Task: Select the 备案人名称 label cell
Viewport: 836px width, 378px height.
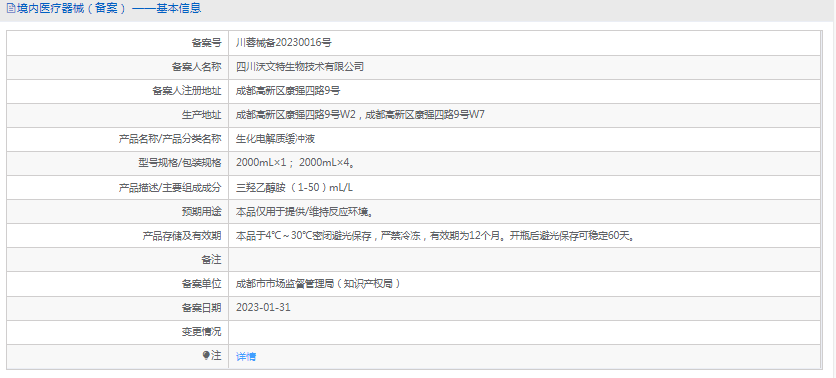Action: coord(117,67)
